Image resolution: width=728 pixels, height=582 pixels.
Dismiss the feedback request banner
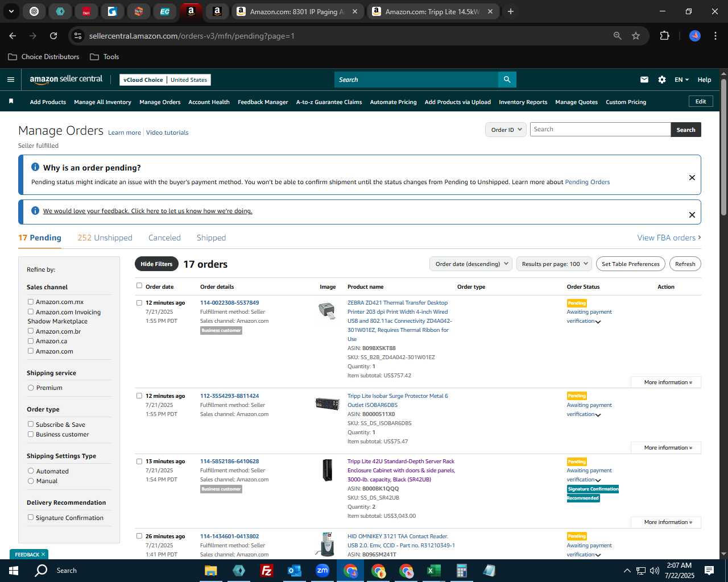(x=692, y=215)
